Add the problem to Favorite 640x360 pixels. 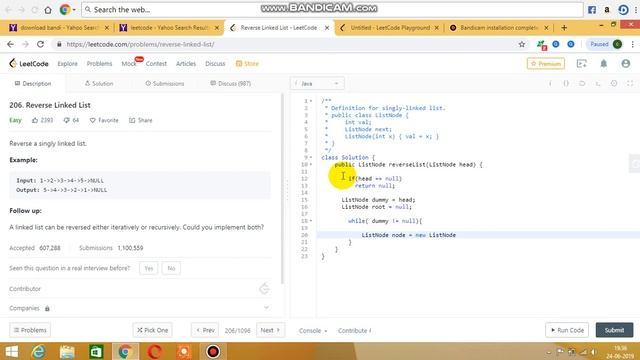[104, 120]
